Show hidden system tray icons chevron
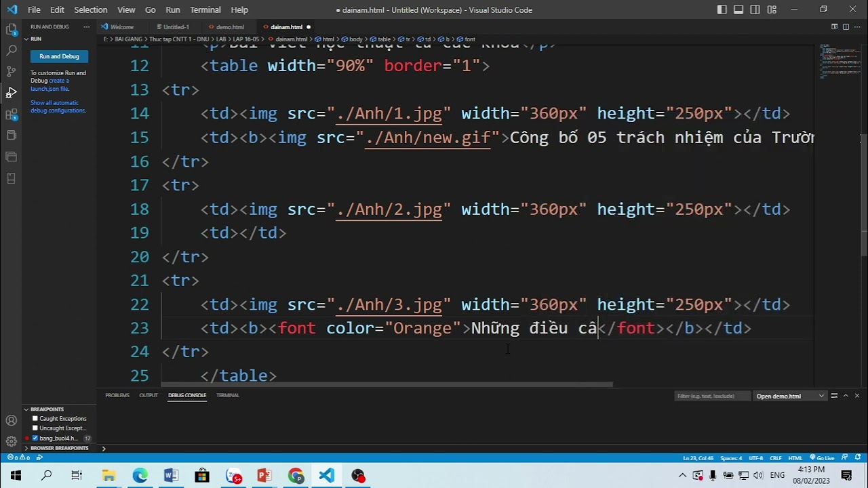The height and width of the screenshot is (488, 868). (x=682, y=475)
